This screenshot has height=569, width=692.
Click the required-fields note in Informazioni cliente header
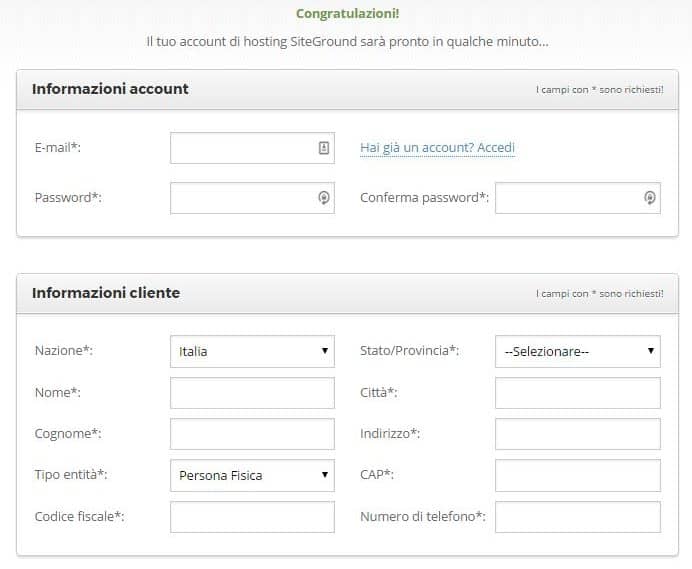point(600,294)
